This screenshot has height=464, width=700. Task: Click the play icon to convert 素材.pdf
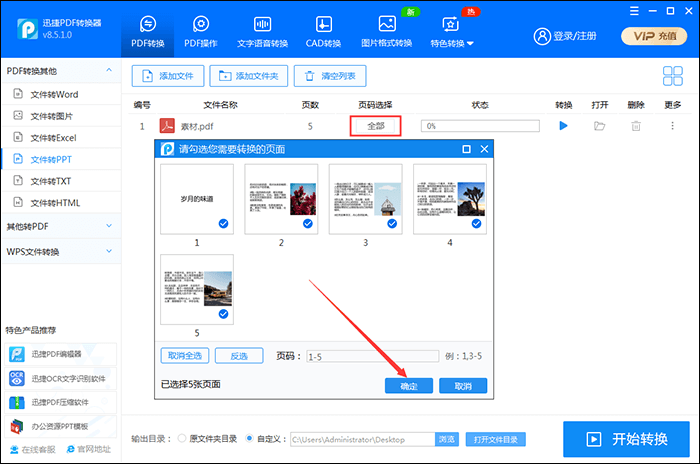click(x=563, y=126)
